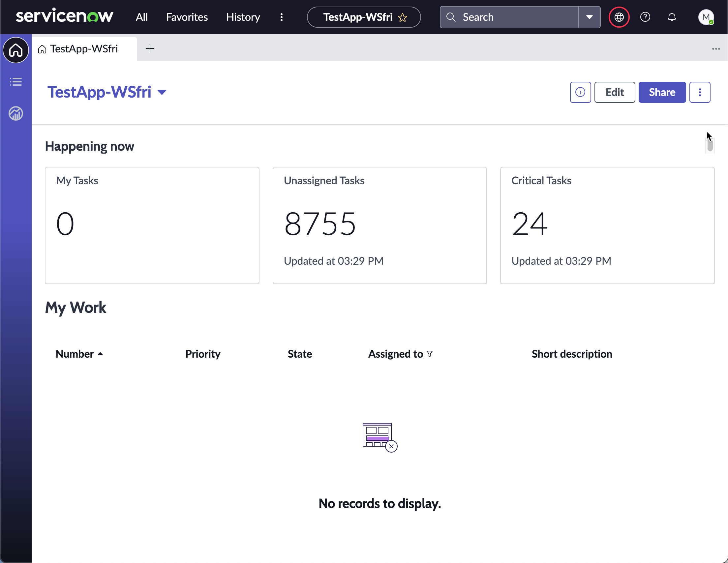
Task: Open the Critical Tasks card
Action: 607,225
